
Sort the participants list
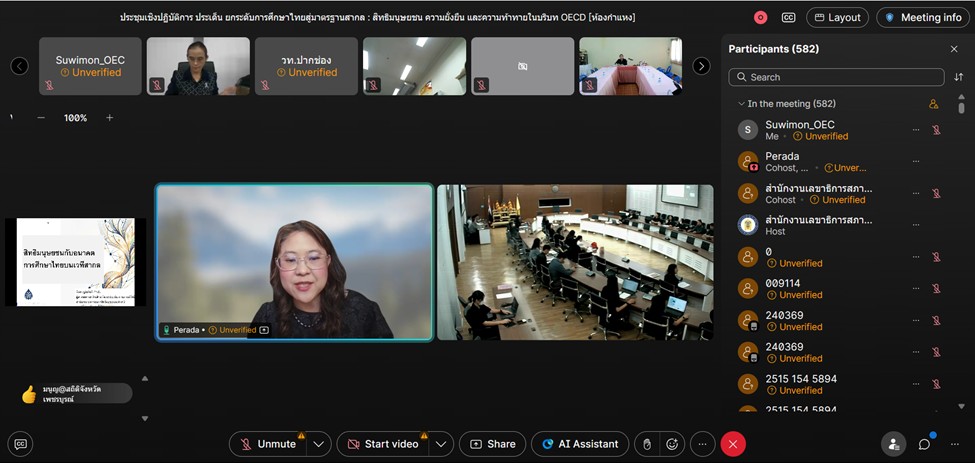click(958, 77)
